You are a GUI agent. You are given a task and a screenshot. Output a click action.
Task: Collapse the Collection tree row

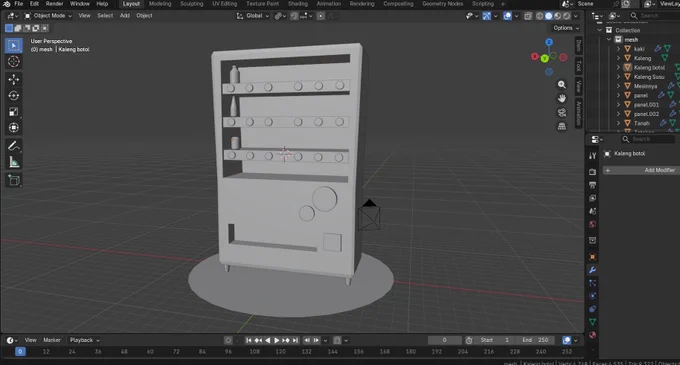[600, 30]
